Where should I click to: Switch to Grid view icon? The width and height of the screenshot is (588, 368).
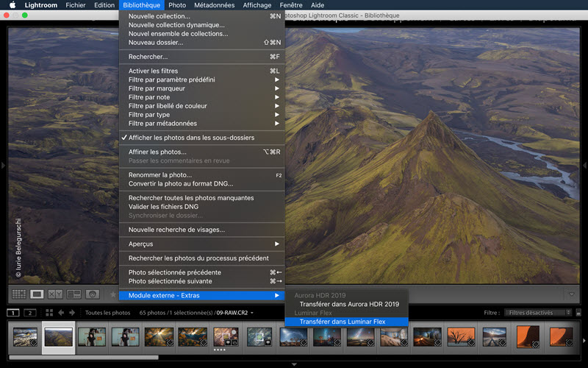pos(18,294)
